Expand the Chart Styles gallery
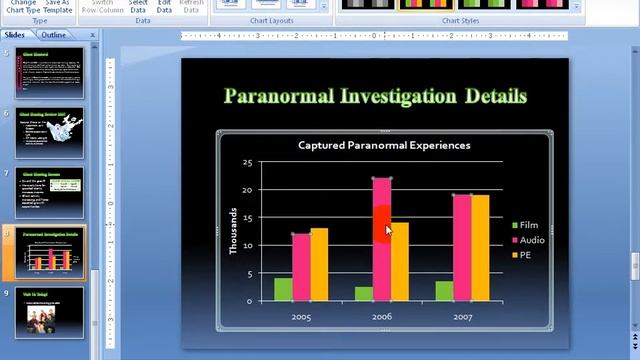This screenshot has height=360, width=640. (x=576, y=7)
